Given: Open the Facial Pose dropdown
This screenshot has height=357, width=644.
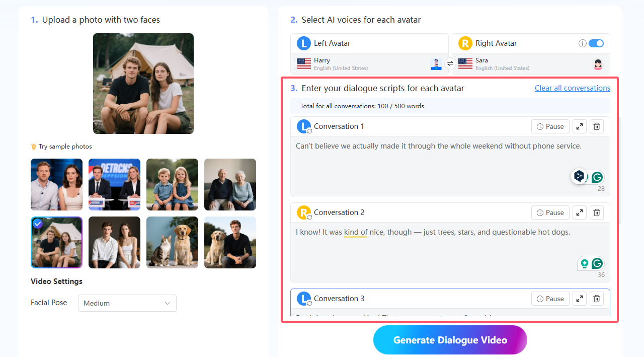Looking at the screenshot, I should pyautogui.click(x=127, y=303).
